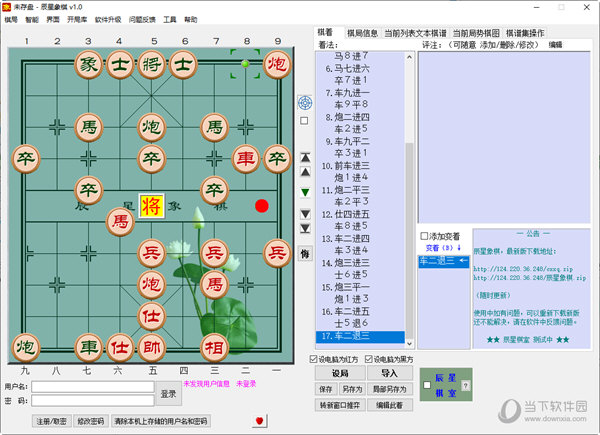Open the 界面 menu
This screenshot has width=600, height=435.
point(53,20)
